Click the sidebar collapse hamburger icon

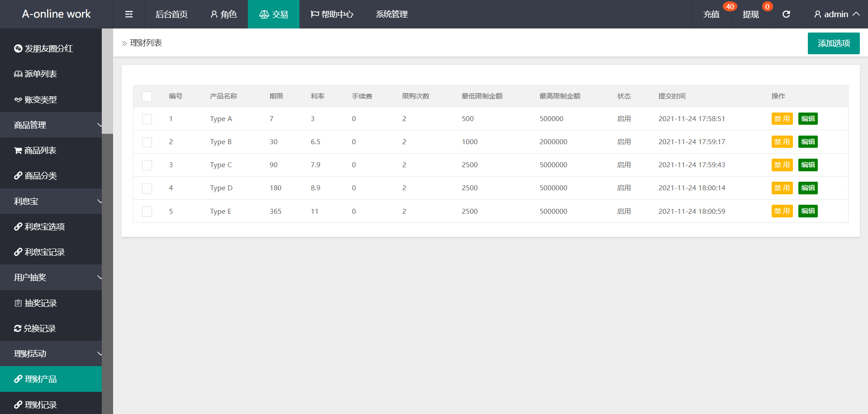click(x=129, y=14)
